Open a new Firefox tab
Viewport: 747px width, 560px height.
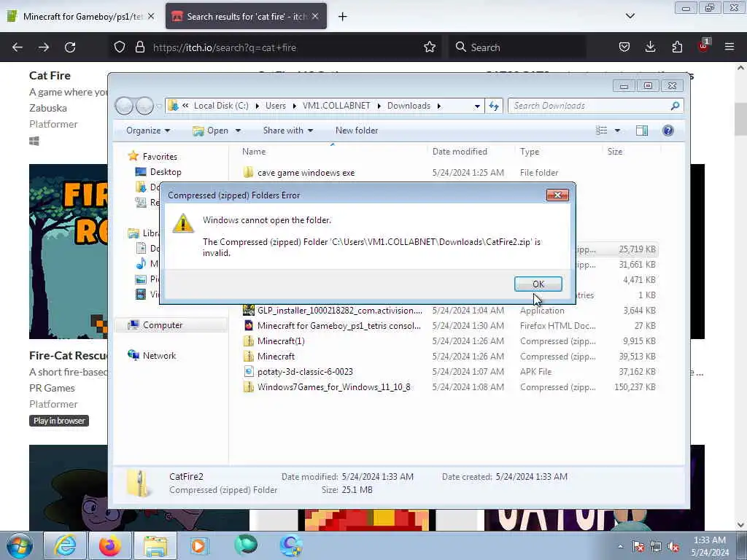[343, 17]
